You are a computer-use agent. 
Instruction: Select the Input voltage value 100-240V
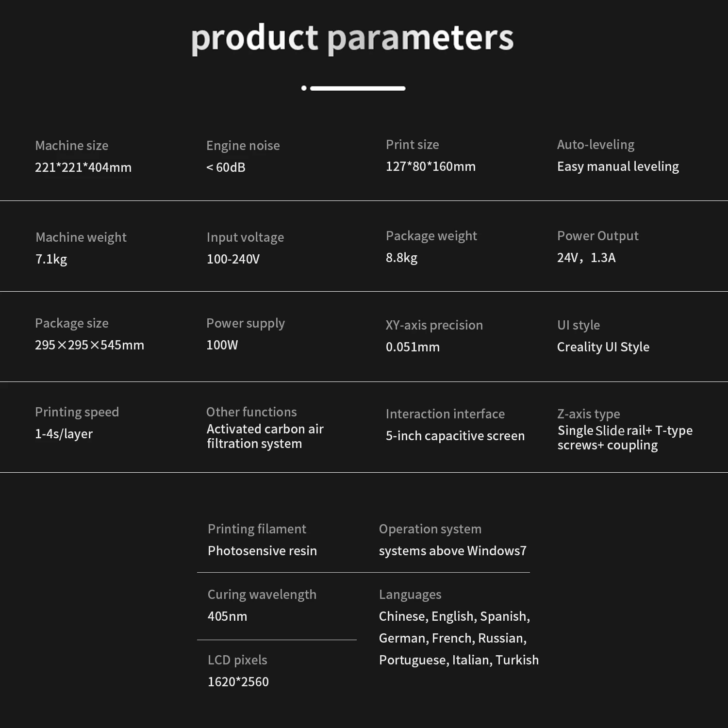click(x=233, y=259)
